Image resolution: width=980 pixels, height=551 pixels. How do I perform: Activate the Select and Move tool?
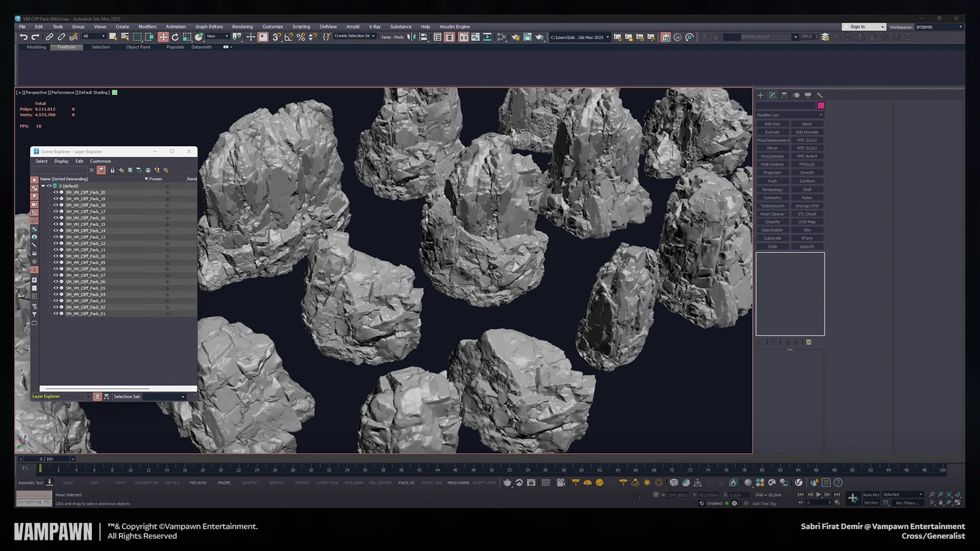[163, 37]
